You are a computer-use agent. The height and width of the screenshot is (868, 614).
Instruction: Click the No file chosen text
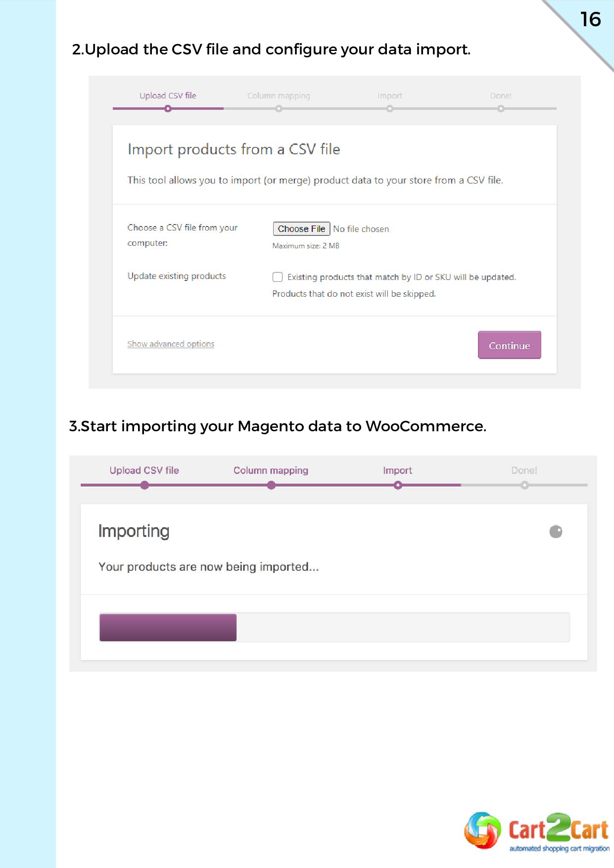(361, 229)
